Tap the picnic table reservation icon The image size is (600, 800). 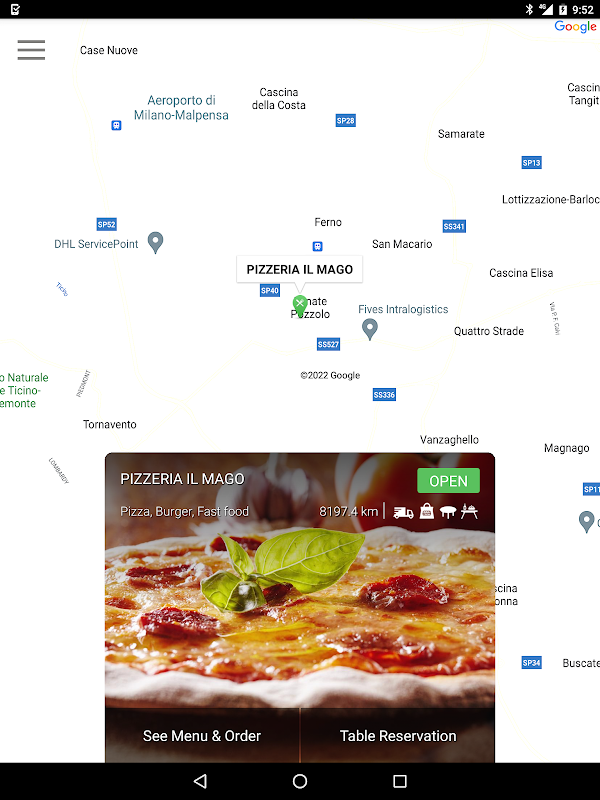[469, 511]
